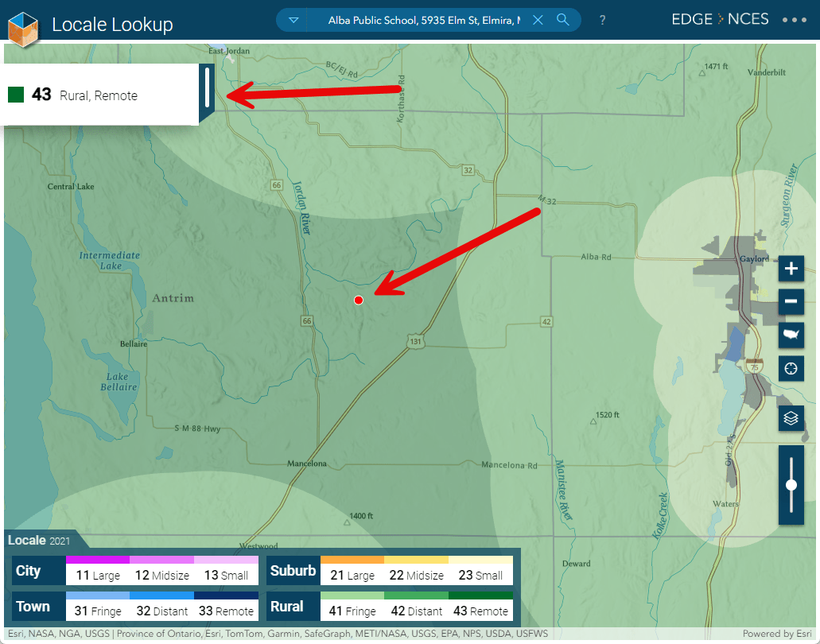Screen dimensions: 820x644
Task: Reset view to full US extent
Action: point(791,335)
